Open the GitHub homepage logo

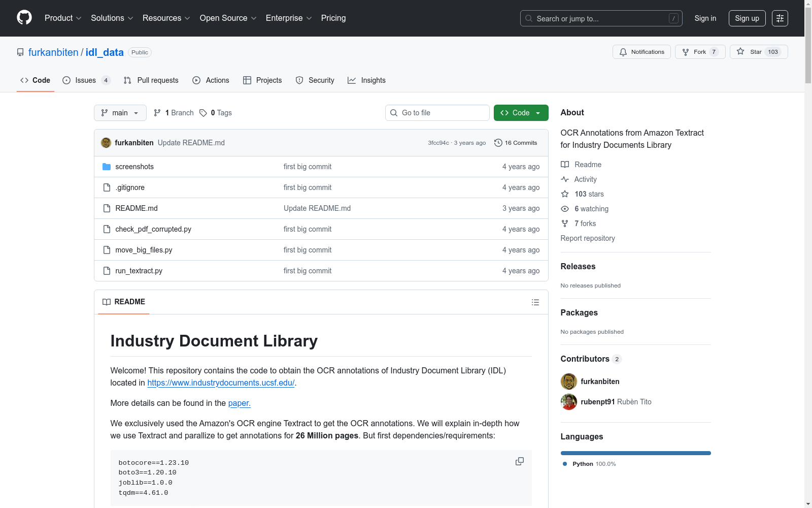[24, 18]
